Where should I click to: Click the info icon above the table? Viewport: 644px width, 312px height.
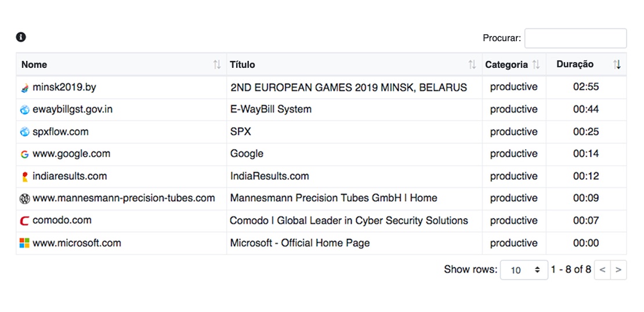point(21,37)
